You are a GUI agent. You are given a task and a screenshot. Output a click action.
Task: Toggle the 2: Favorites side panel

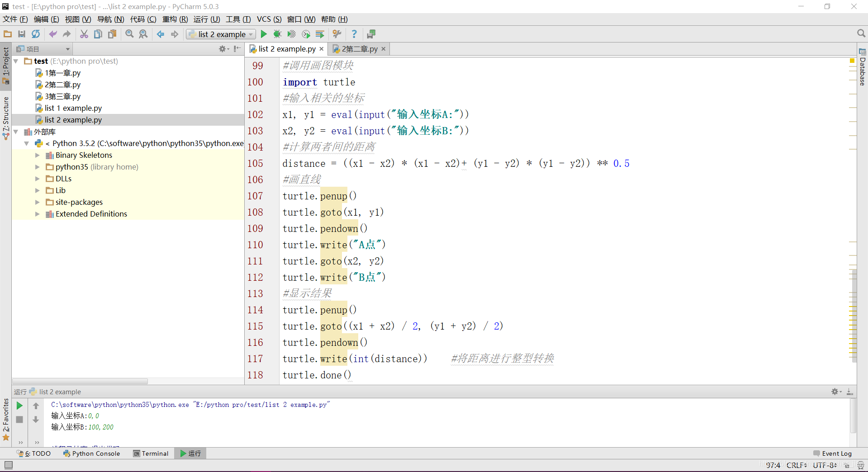pyautogui.click(x=6, y=420)
